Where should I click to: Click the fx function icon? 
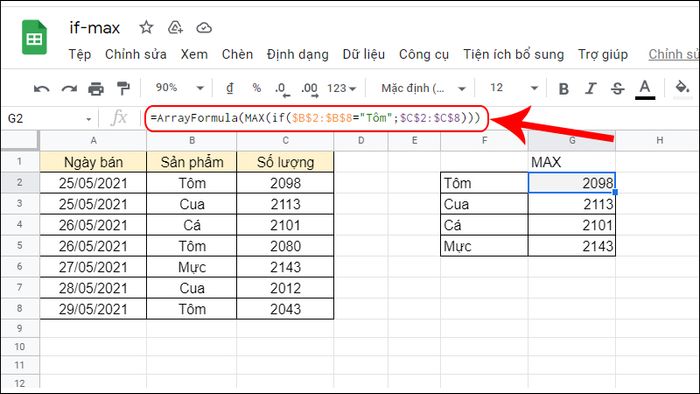(x=119, y=118)
